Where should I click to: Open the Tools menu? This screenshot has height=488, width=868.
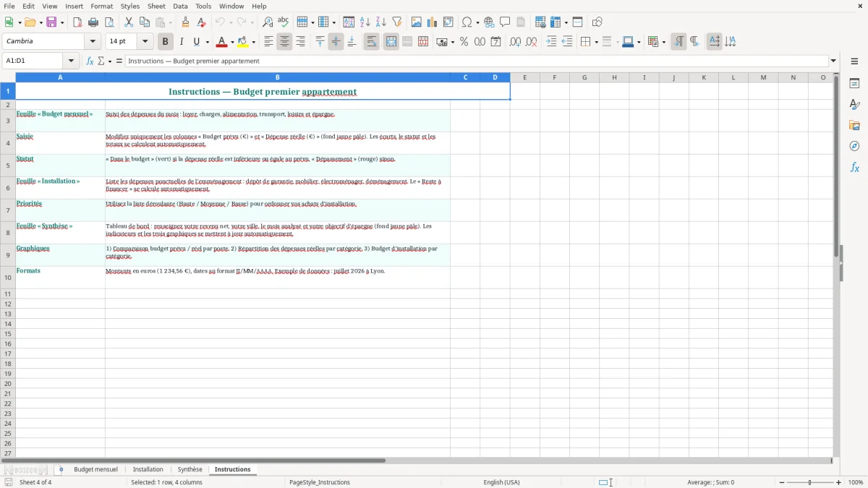click(x=203, y=6)
